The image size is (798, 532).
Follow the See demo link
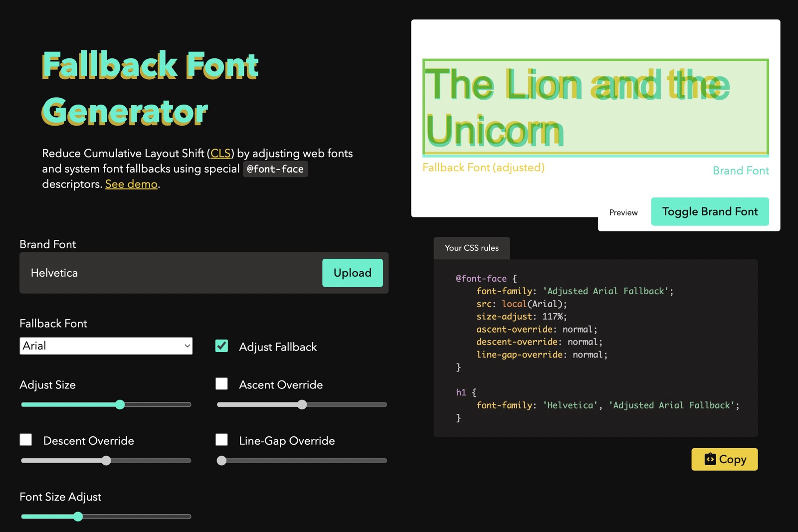pos(131,184)
